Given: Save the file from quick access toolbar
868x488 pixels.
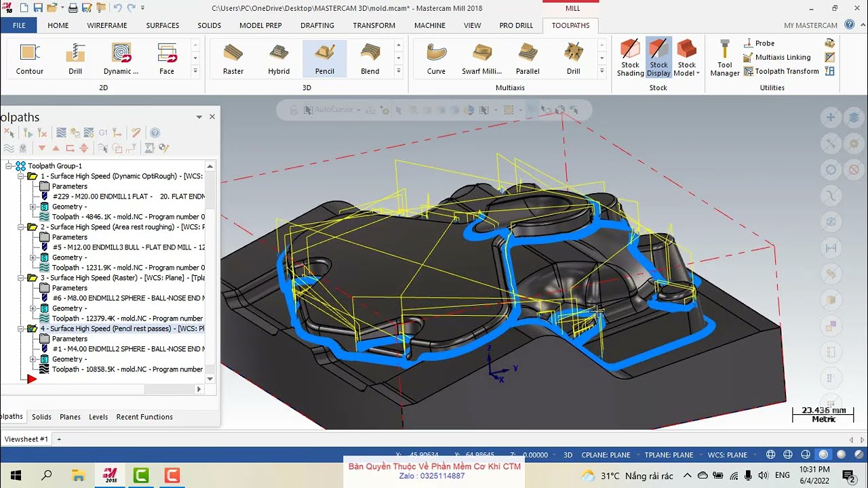Looking at the screenshot, I should (x=37, y=7).
